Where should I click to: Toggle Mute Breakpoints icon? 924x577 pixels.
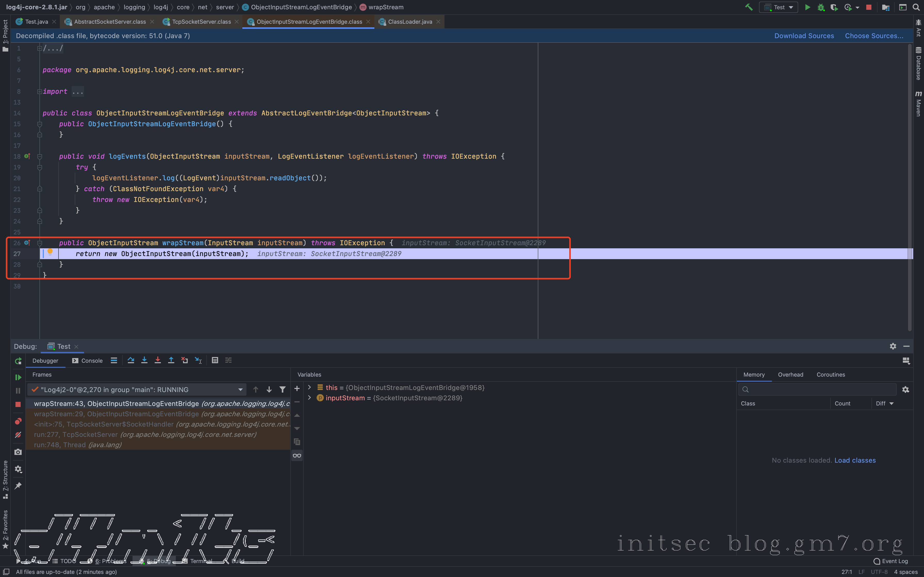tap(18, 435)
